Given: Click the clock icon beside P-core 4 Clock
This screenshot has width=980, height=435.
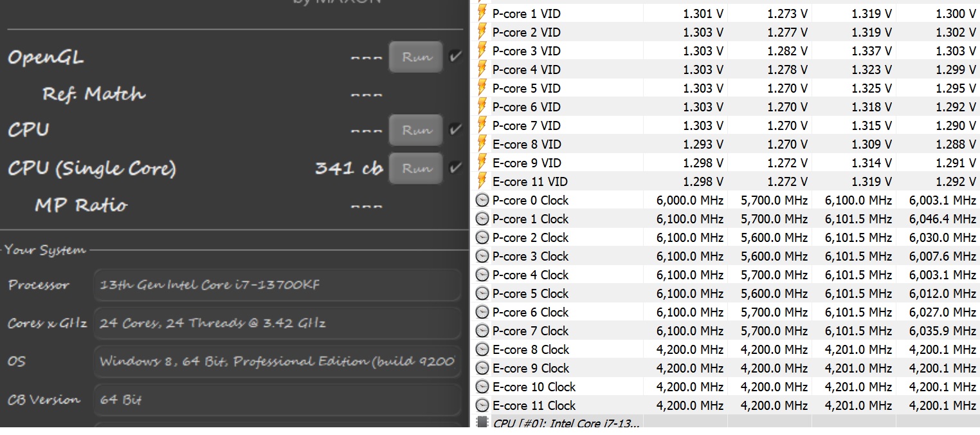Looking at the screenshot, I should pyautogui.click(x=482, y=275).
